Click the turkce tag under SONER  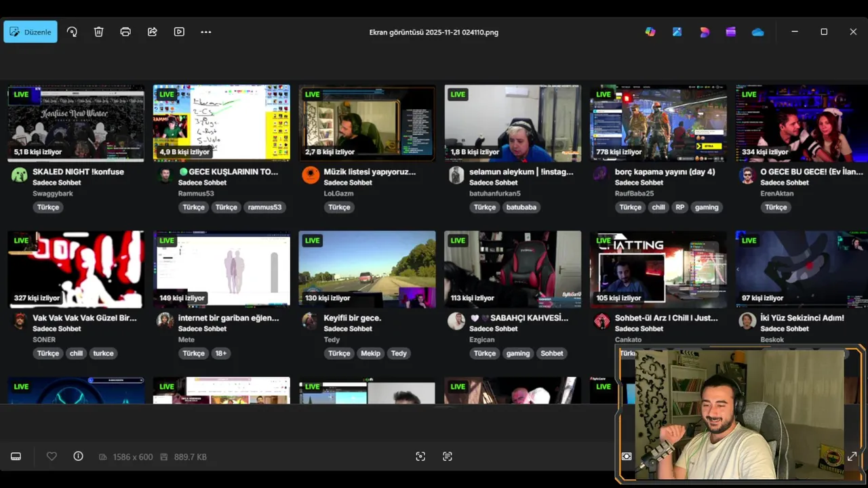(x=103, y=354)
